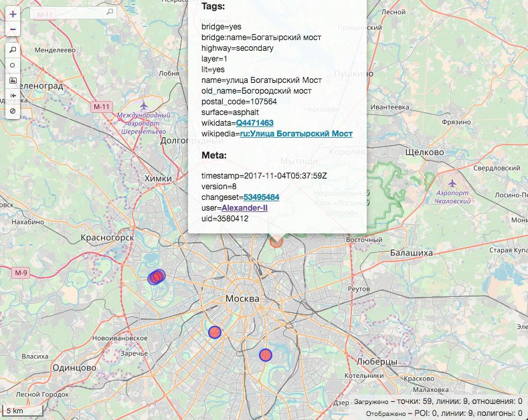Click the red map marker west of Люберцы
Viewport: 528px width, 420px height.
[x=266, y=355]
